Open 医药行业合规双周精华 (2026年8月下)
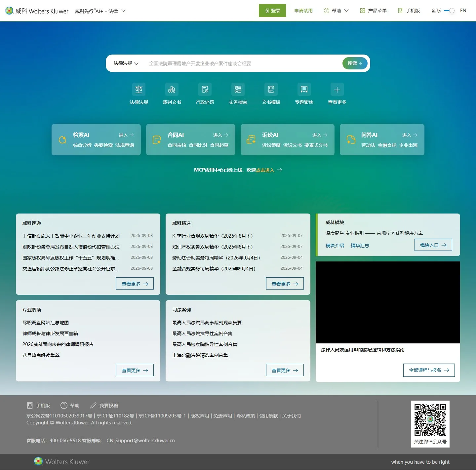This screenshot has height=470, width=476. 213,236
